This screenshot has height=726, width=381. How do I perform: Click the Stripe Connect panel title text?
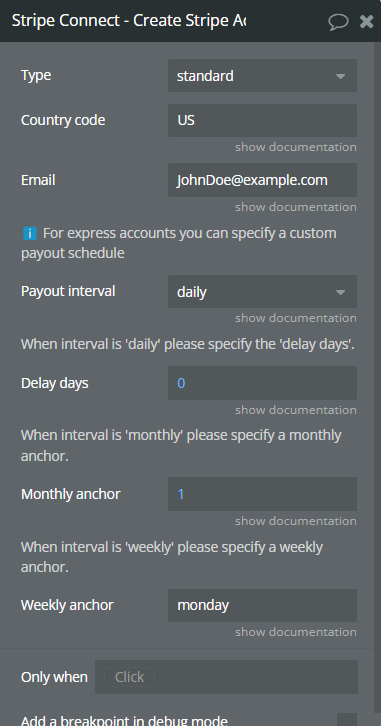[129, 21]
